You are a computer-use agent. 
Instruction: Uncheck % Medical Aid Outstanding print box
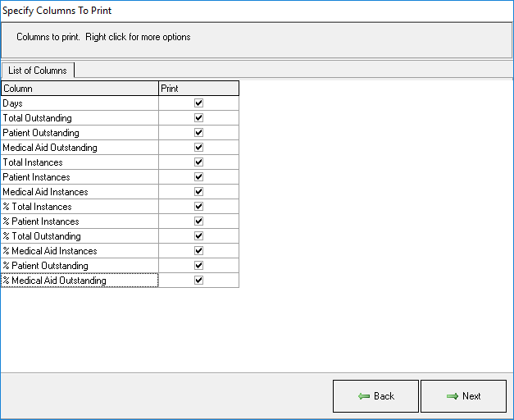point(198,281)
